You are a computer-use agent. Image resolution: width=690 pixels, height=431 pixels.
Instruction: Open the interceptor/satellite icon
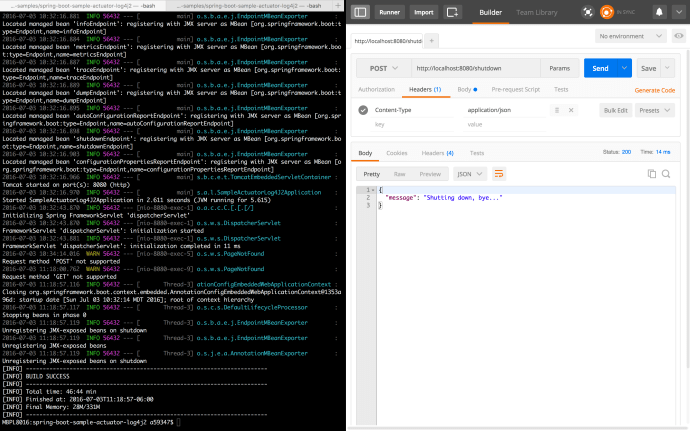586,12
